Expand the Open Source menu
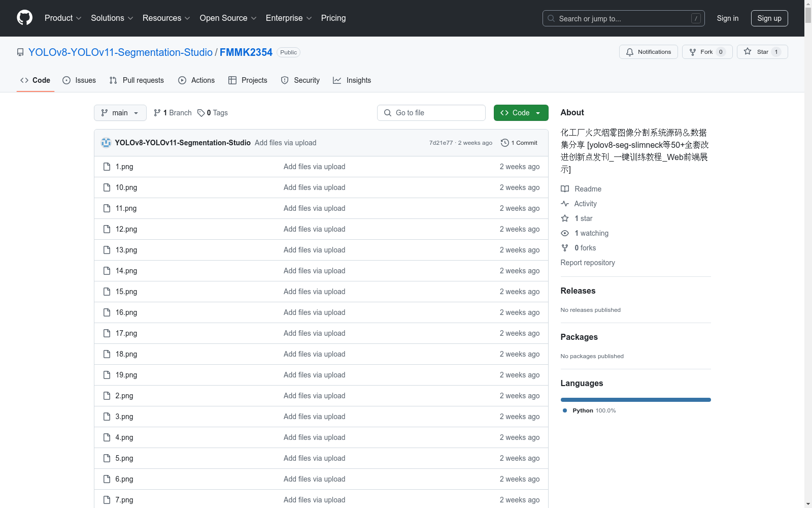This screenshot has width=812, height=508. (228, 18)
